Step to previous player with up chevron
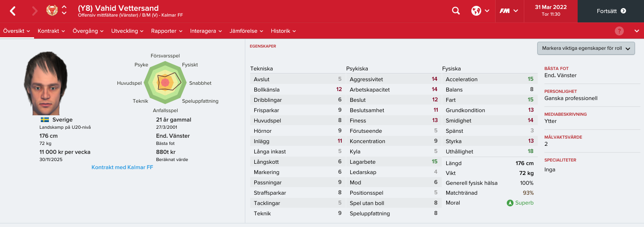This screenshot has width=644, height=227. click(x=64, y=7)
